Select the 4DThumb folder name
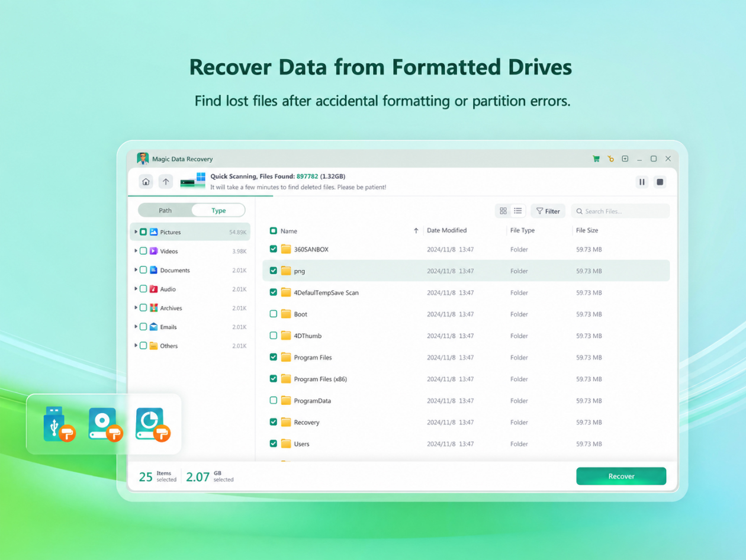This screenshot has height=560, width=746. (308, 336)
